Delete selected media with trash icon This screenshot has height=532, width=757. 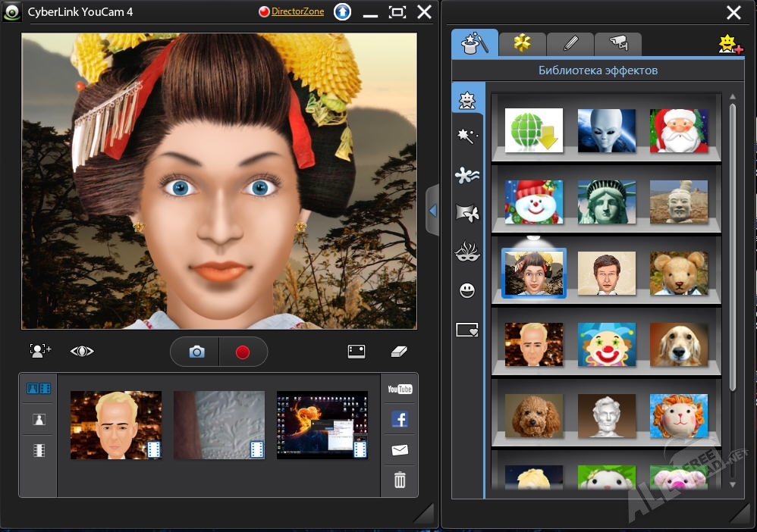click(x=400, y=480)
